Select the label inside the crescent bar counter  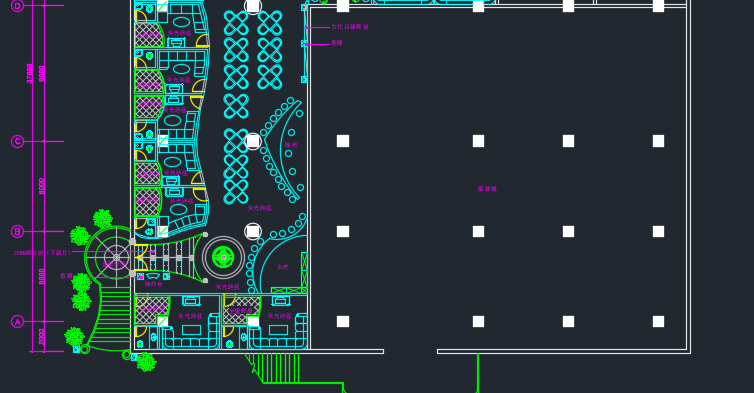tap(290, 144)
